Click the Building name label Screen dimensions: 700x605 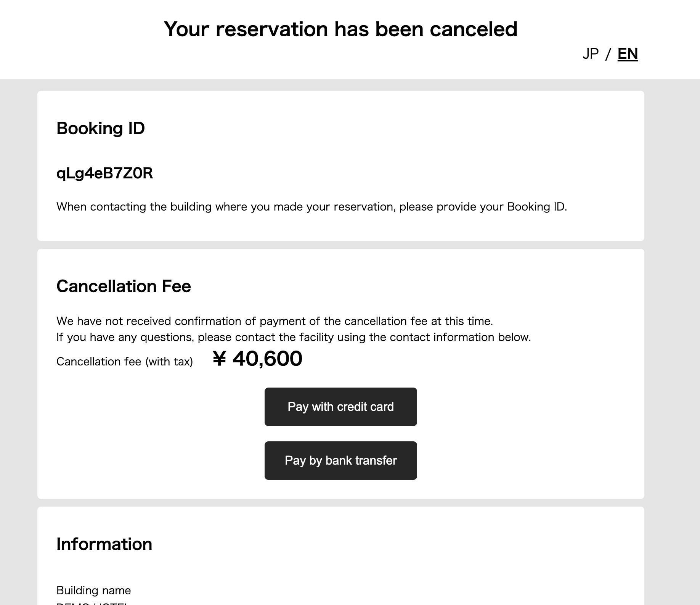click(93, 591)
